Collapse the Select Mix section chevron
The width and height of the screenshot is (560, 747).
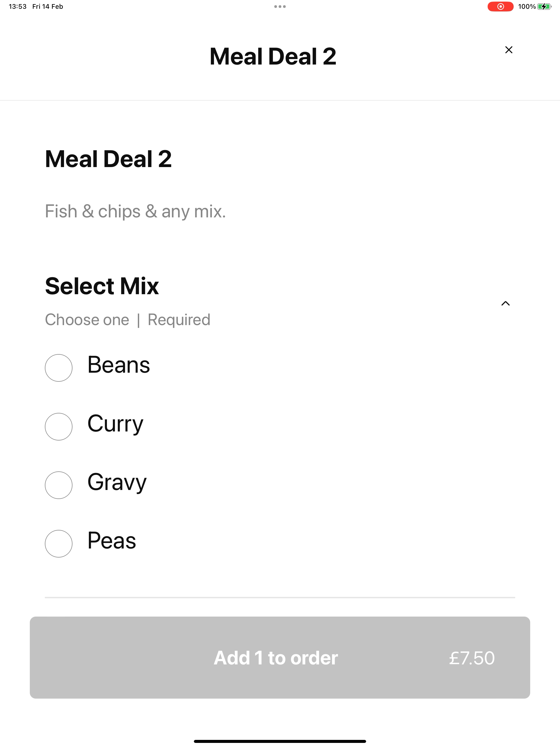tap(505, 303)
